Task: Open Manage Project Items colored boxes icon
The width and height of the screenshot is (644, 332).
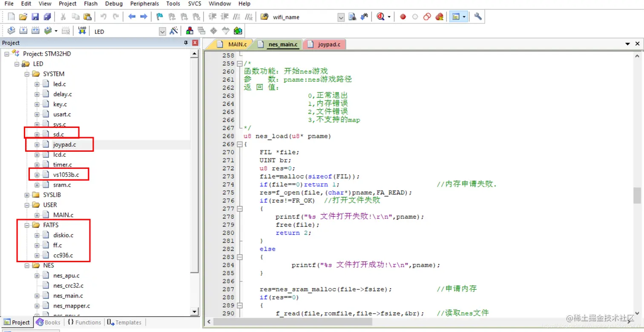Action: point(190,31)
